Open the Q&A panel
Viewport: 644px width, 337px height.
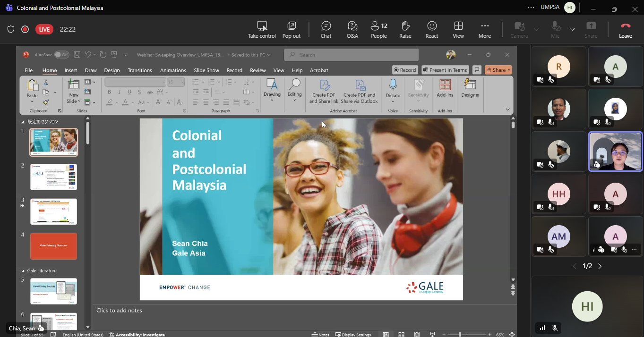(x=352, y=29)
